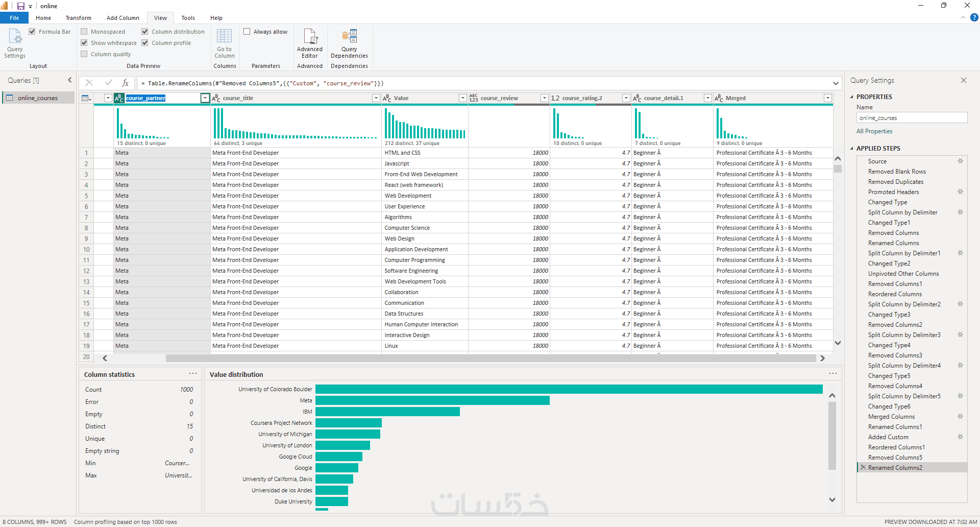This screenshot has height=527, width=980.
Task: Confirm formula with checkmark icon
Action: pos(108,83)
